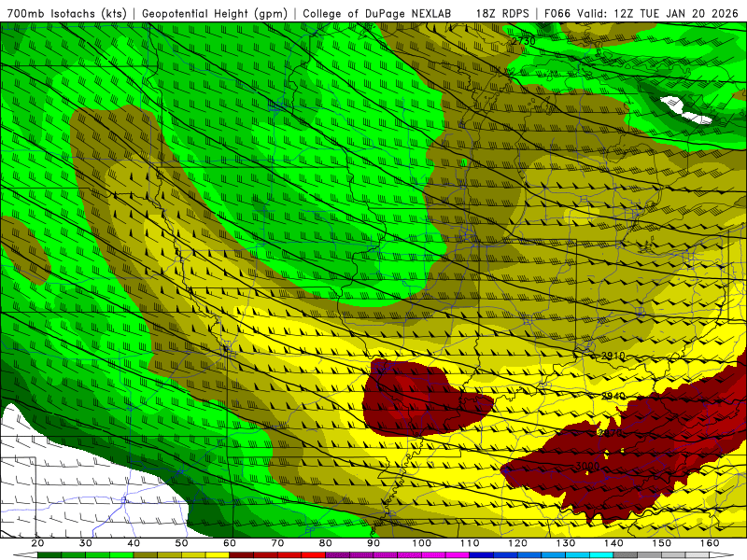Image resolution: width=747 pixels, height=560 pixels.
Task: Click the '18Z RDPS' model run label
Action: tap(502, 13)
